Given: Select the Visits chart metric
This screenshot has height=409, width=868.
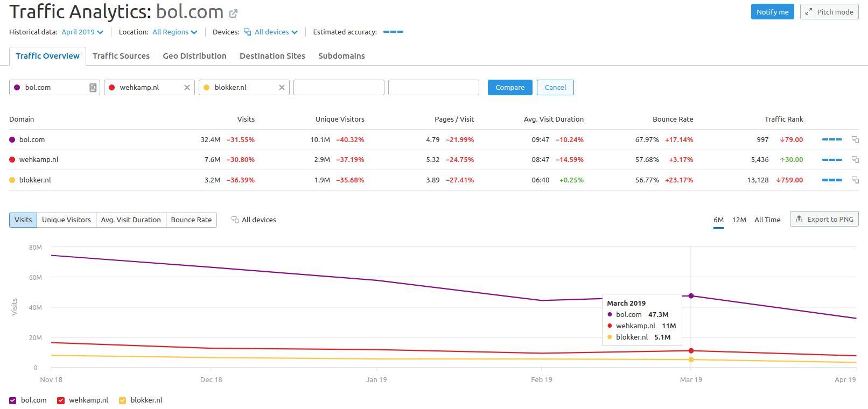Looking at the screenshot, I should coord(23,220).
